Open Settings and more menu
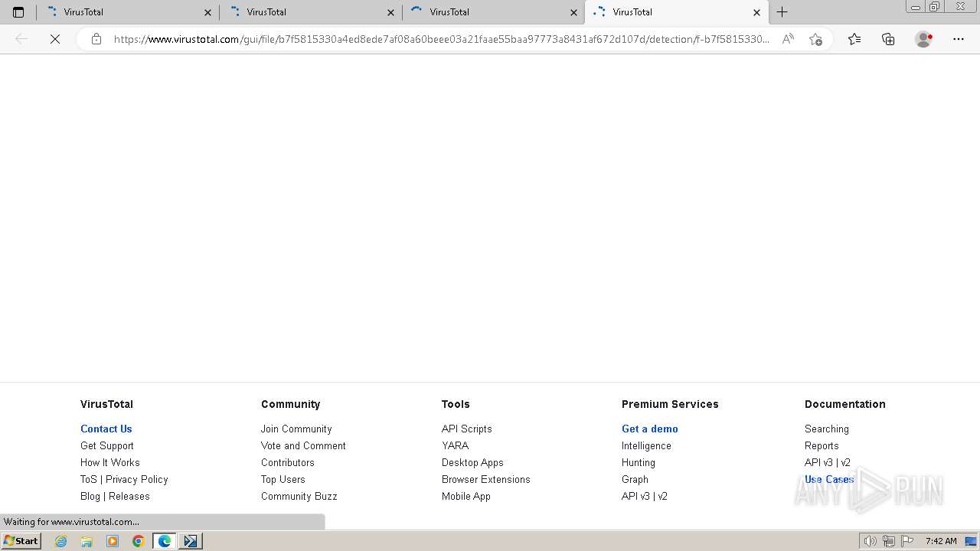The width and height of the screenshot is (980, 551). [x=959, y=39]
